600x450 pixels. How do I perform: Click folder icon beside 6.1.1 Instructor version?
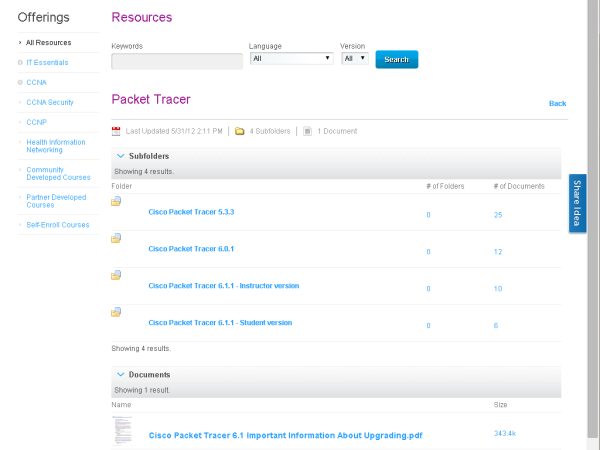(117, 275)
